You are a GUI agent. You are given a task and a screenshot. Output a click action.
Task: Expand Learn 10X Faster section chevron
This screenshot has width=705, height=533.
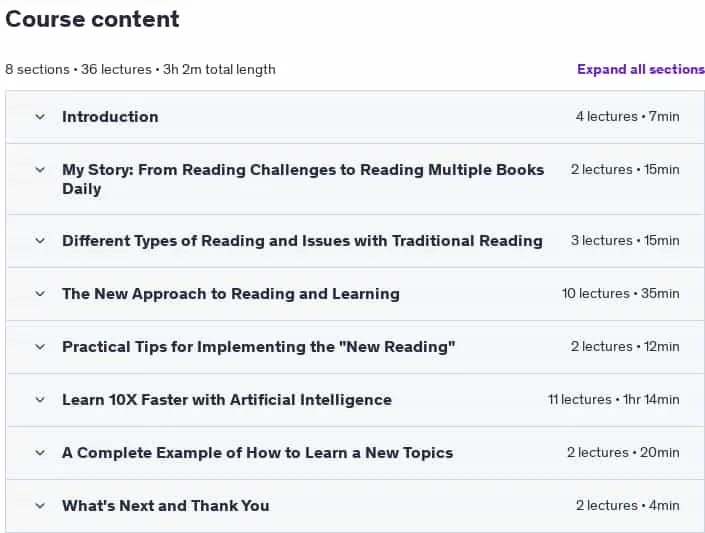tap(40, 400)
